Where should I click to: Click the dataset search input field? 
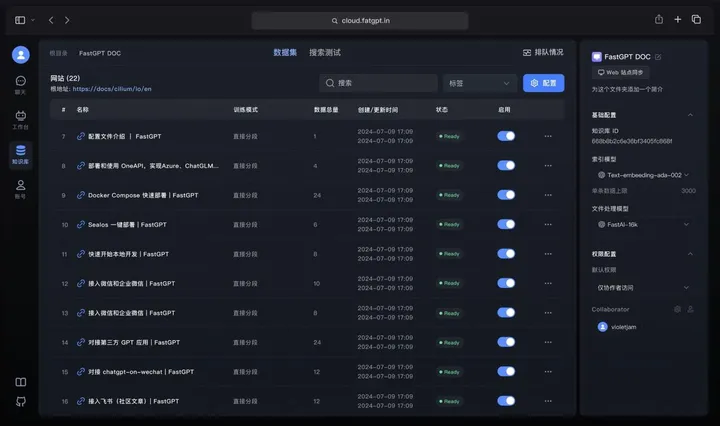click(x=378, y=83)
